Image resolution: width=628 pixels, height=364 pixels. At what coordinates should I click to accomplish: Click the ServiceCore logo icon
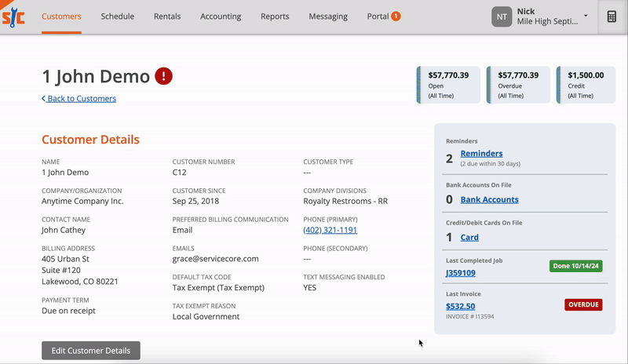tap(13, 17)
